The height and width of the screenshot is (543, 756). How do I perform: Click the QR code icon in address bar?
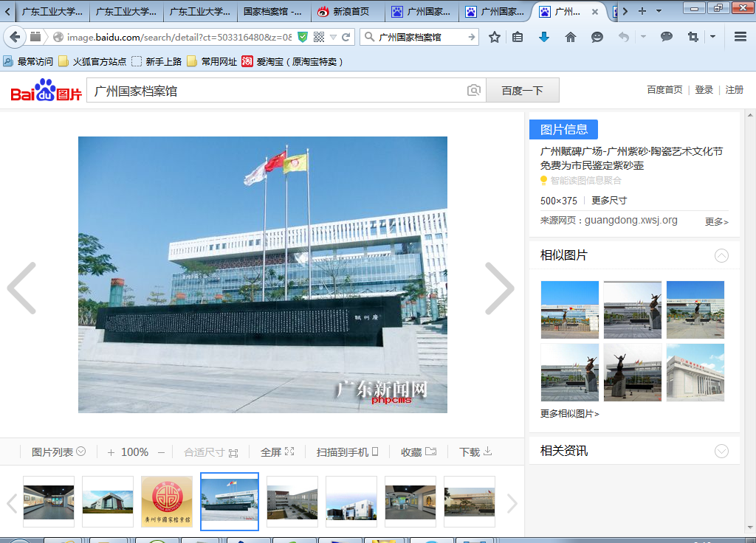pyautogui.click(x=319, y=37)
